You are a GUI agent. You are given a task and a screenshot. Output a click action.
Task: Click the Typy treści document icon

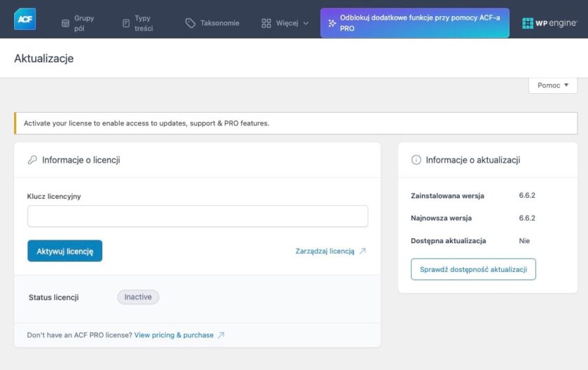(126, 23)
